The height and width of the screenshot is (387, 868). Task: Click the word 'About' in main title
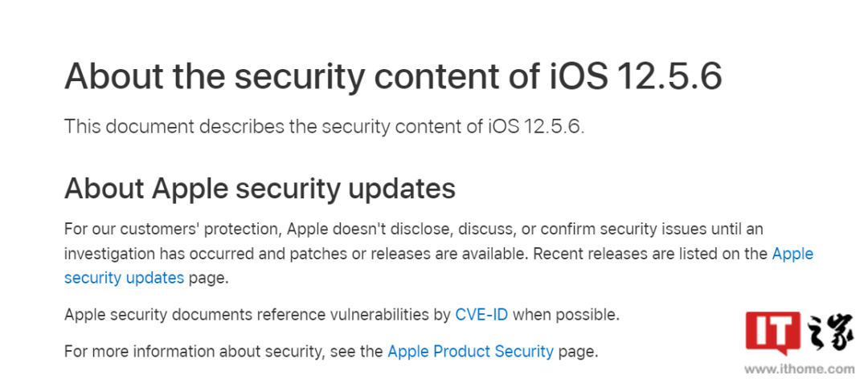[113, 76]
